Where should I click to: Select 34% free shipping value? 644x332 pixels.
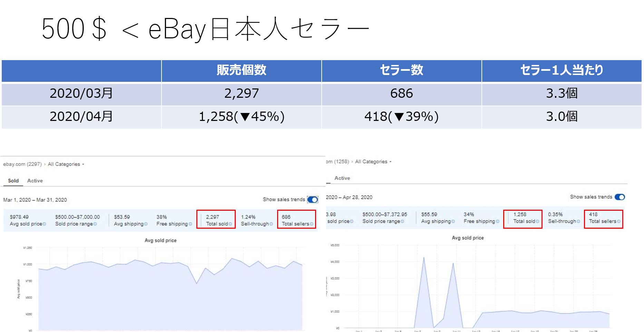coord(469,214)
